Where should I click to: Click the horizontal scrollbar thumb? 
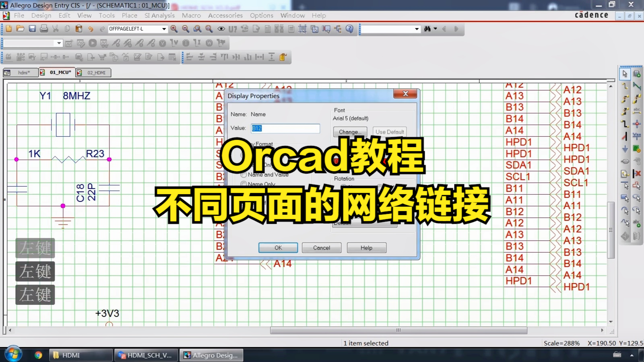pos(398,331)
